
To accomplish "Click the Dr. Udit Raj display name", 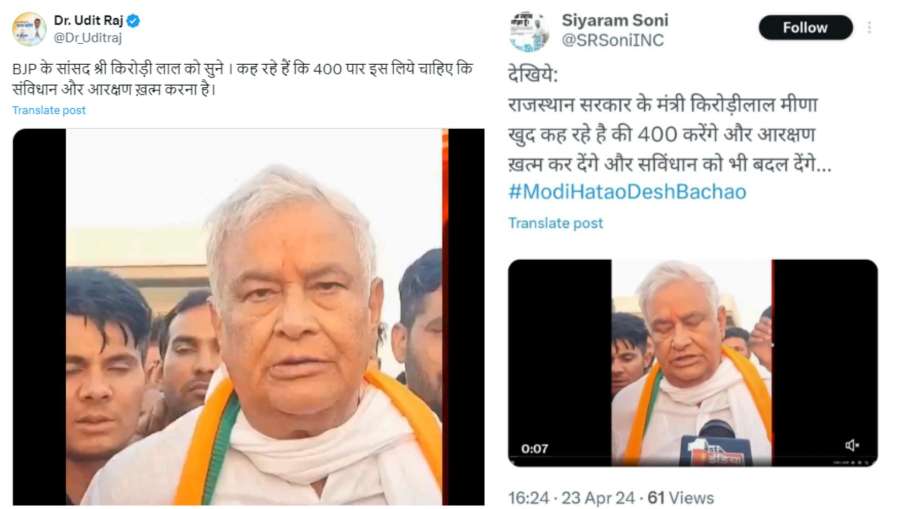I will 88,20.
